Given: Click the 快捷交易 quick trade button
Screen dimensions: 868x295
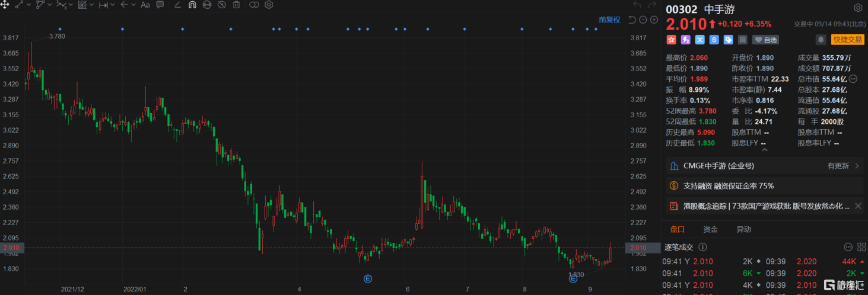Looking at the screenshot, I should pos(847,40).
